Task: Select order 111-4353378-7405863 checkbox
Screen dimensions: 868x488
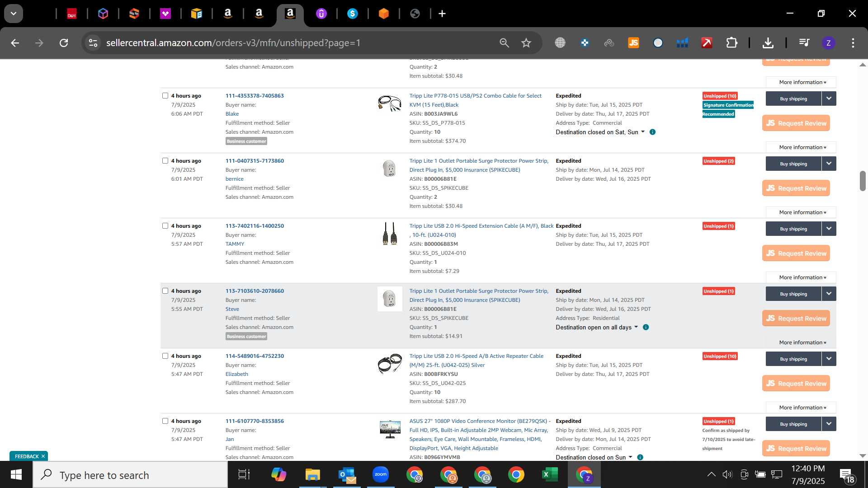Action: [165, 96]
